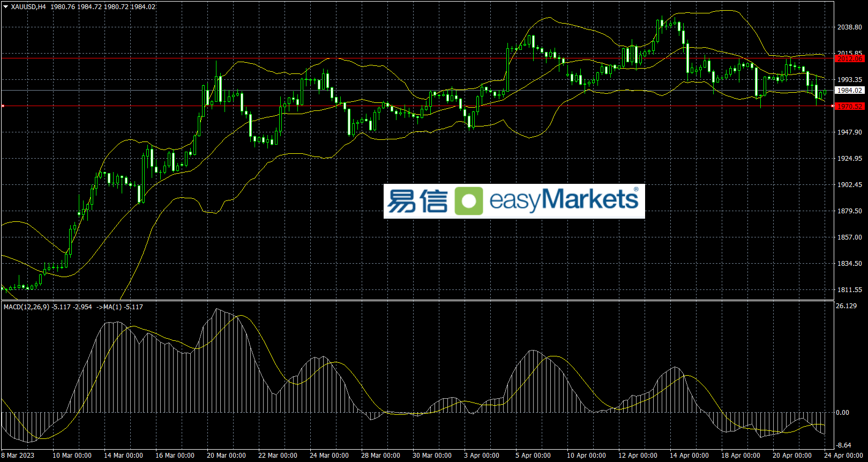Click the XAUUSD,H4 symbol label
The image size is (868, 462).
[28, 7]
